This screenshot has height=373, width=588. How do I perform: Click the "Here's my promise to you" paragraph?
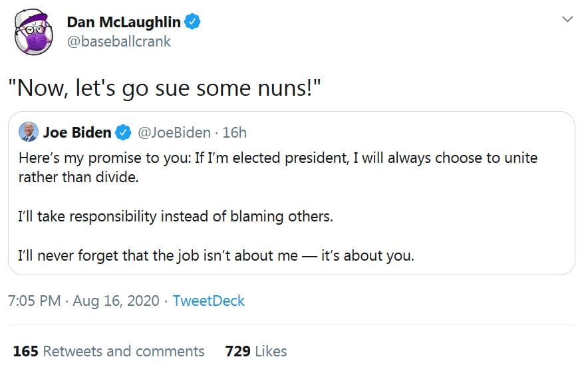pyautogui.click(x=278, y=168)
